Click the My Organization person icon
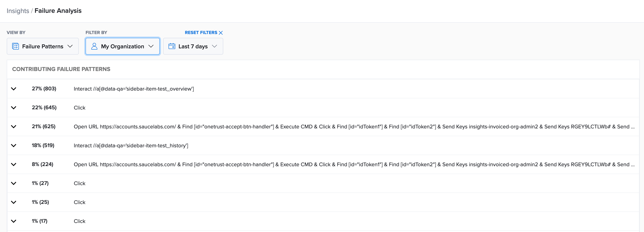Image resolution: width=644 pixels, height=232 pixels. point(94,46)
